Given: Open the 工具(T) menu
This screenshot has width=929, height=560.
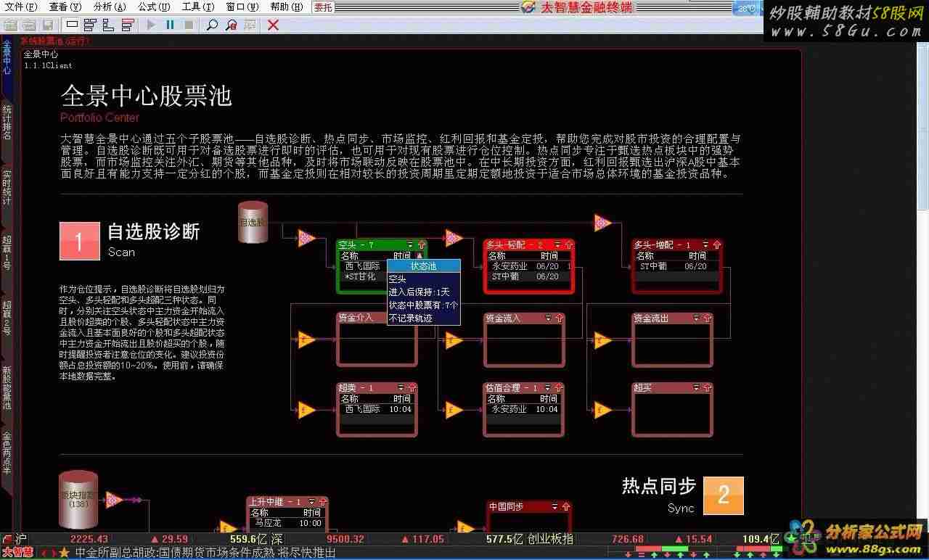Looking at the screenshot, I should pos(198,7).
